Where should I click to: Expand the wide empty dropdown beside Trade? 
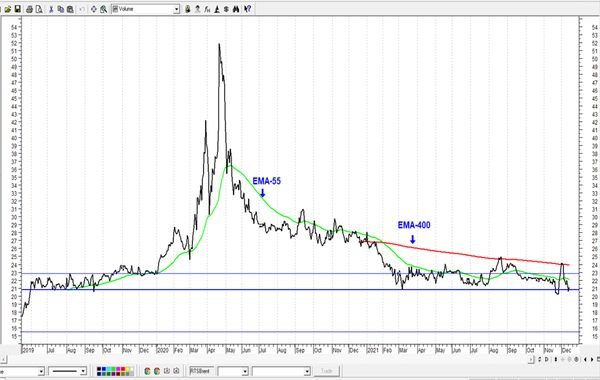(281, 371)
